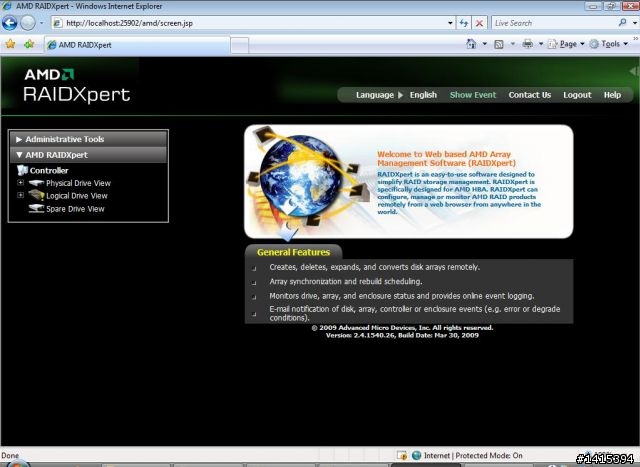Click the Refresh page icon
640x467 pixels.
(x=464, y=23)
